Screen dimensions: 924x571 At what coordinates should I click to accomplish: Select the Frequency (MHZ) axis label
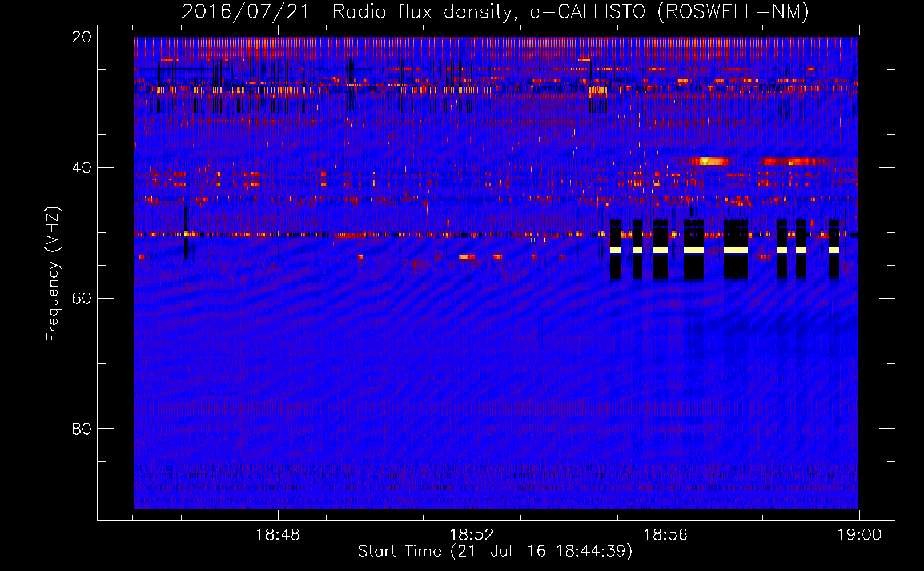point(52,274)
